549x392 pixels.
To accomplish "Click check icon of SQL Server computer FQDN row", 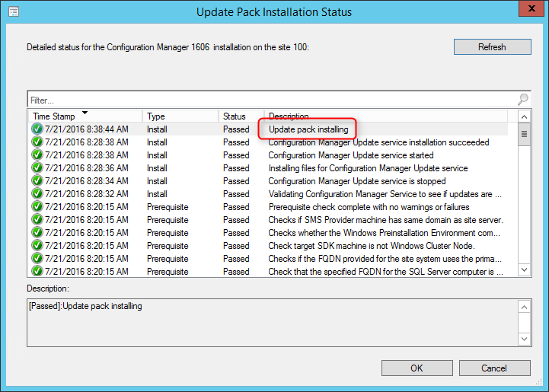I will [37, 271].
